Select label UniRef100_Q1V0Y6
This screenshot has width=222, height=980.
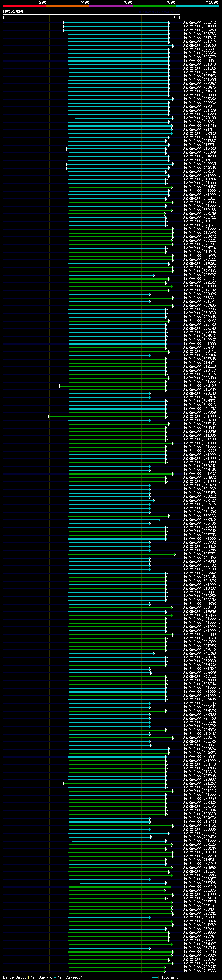199,233
